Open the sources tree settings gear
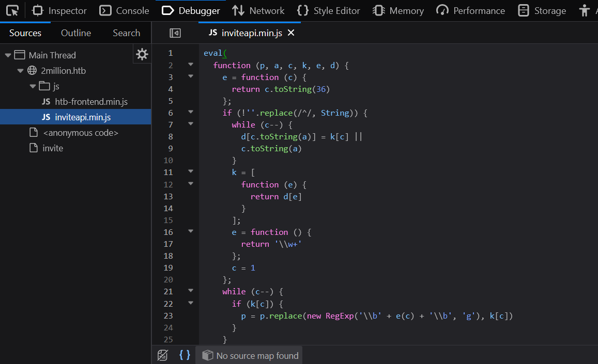The image size is (598, 364). [x=142, y=54]
